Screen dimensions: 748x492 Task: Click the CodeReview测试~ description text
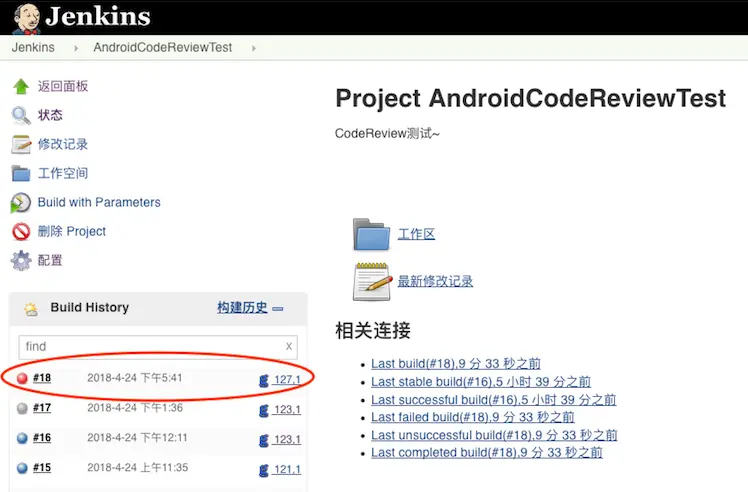(x=387, y=134)
